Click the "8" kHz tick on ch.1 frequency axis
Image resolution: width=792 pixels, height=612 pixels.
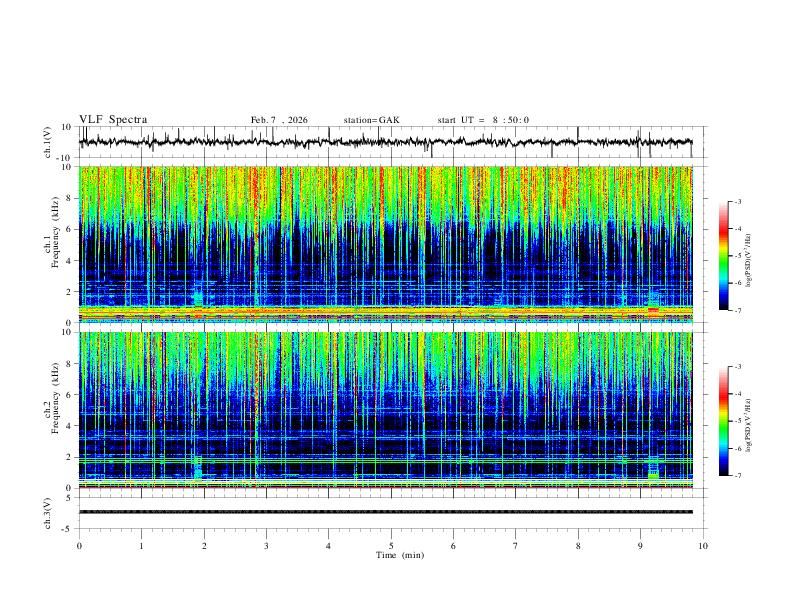click(70, 198)
